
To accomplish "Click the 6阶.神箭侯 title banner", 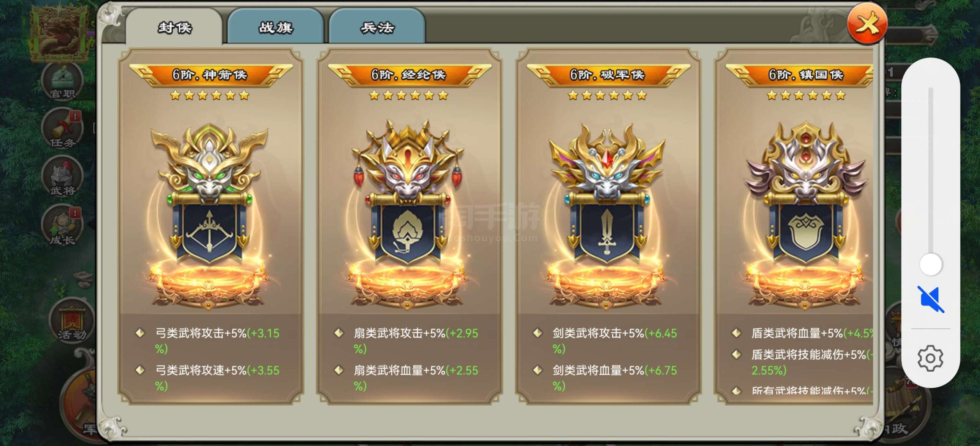I will pos(210,74).
